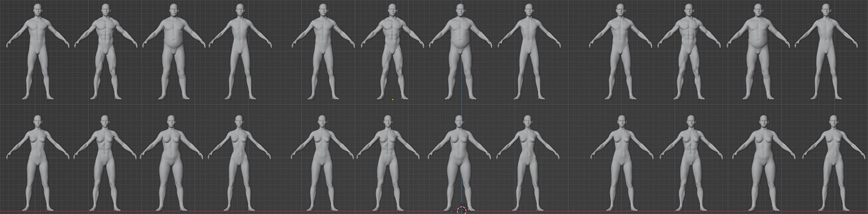Select the slim male model in the left group
The width and height of the screenshot is (868, 214).
(240, 51)
